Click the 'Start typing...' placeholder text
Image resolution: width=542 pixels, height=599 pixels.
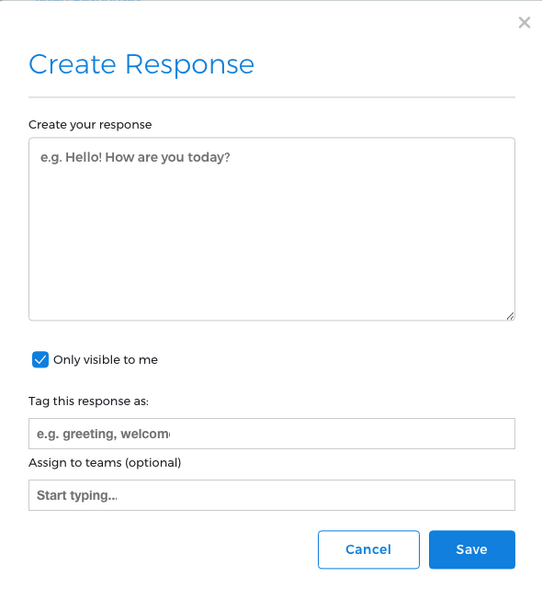(77, 495)
